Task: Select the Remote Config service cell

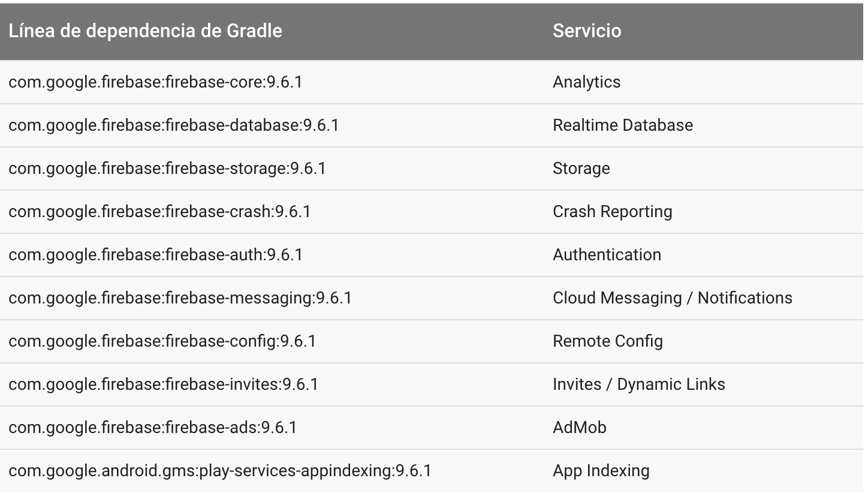Action: (x=607, y=341)
